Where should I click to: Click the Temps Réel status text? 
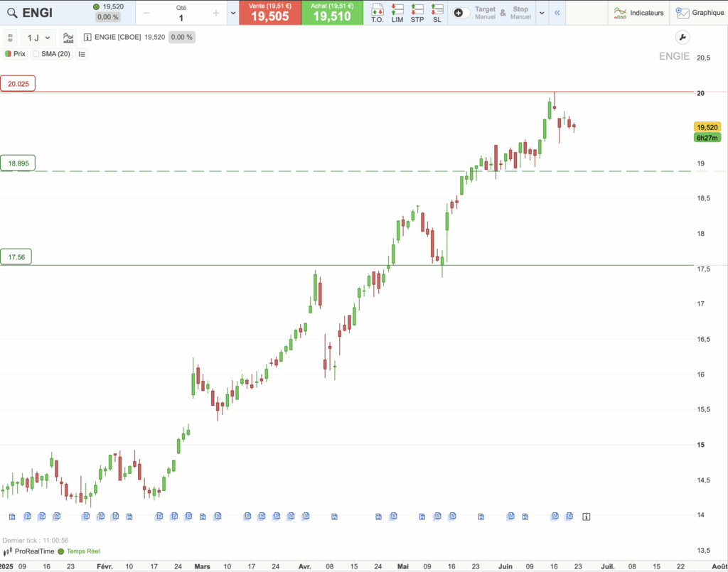pyautogui.click(x=83, y=551)
